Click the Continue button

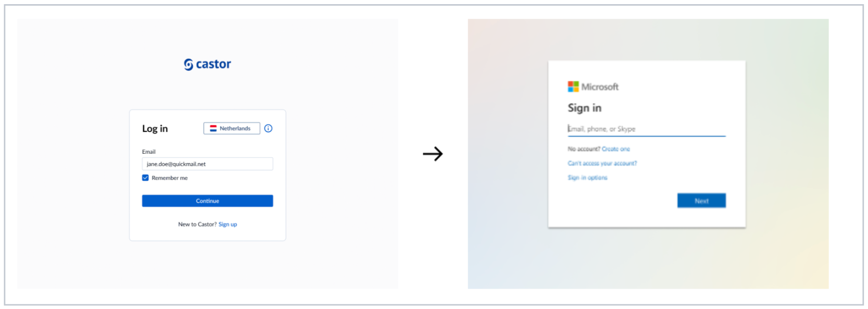click(x=207, y=201)
